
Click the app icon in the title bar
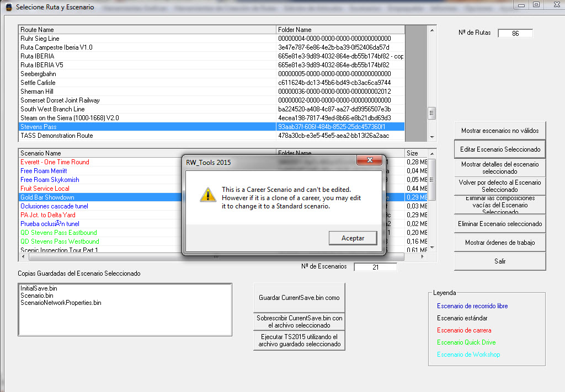[x=8, y=7]
